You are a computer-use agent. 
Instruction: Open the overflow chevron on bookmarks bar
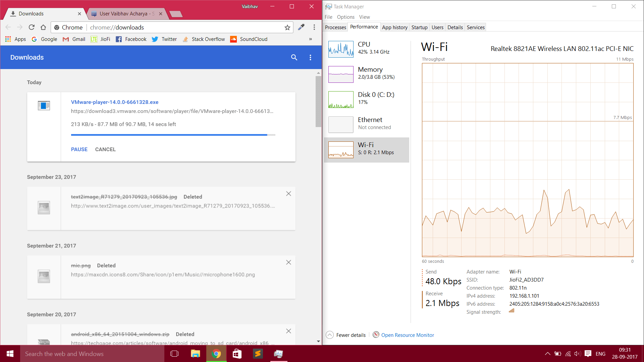click(x=310, y=39)
